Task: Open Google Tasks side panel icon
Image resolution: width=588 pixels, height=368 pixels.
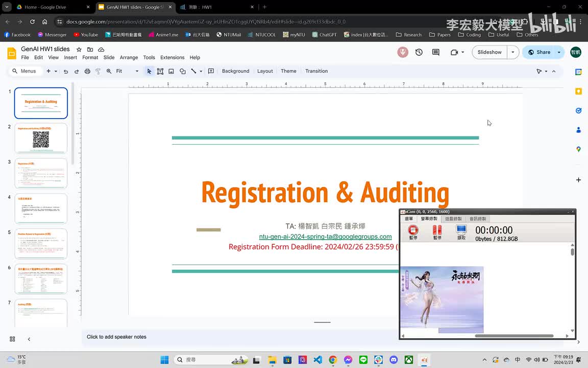Action: tap(578, 110)
